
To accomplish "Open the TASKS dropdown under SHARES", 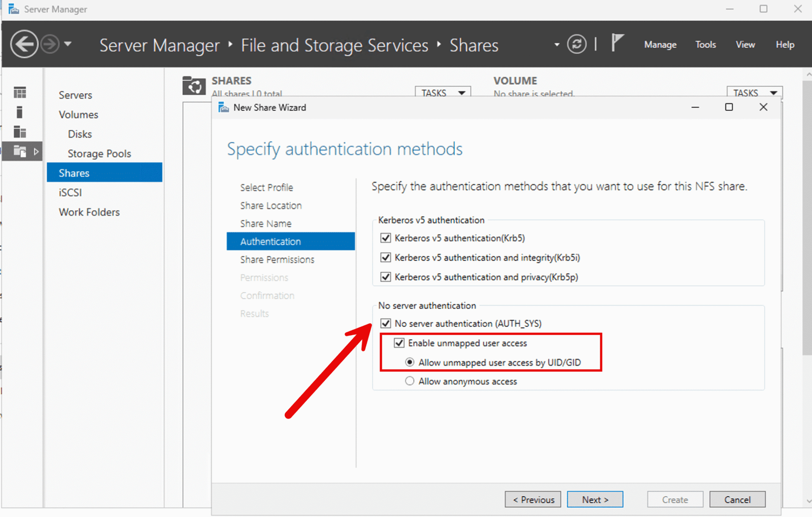I will pos(443,92).
